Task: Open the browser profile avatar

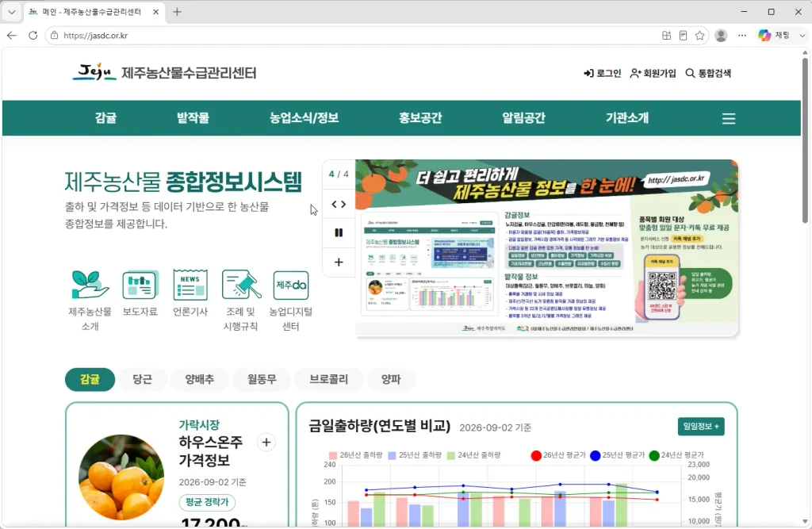Action: point(721,35)
